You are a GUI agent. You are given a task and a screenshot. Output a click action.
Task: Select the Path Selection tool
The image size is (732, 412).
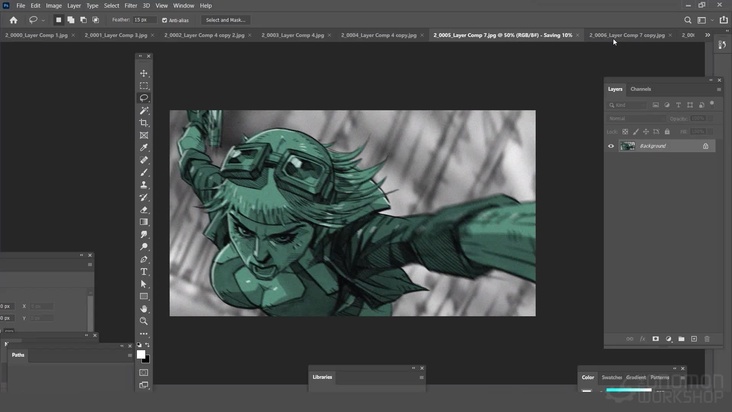(x=144, y=284)
